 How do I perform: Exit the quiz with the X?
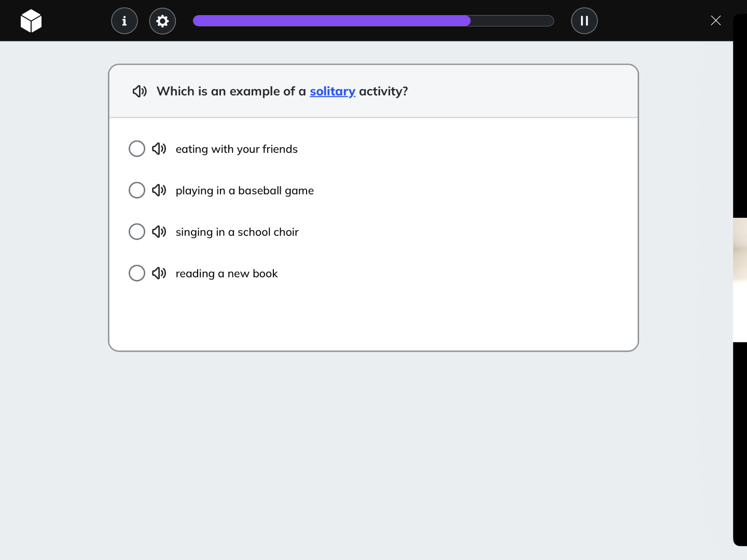tap(716, 21)
